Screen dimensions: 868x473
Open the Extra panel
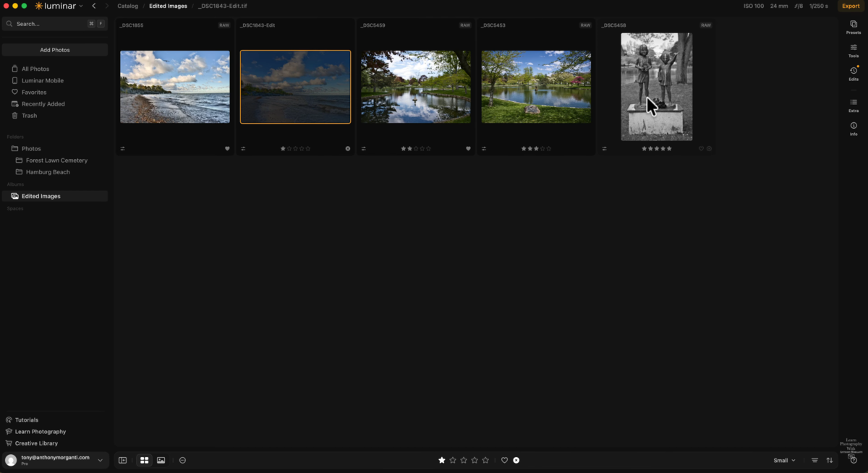(x=854, y=105)
